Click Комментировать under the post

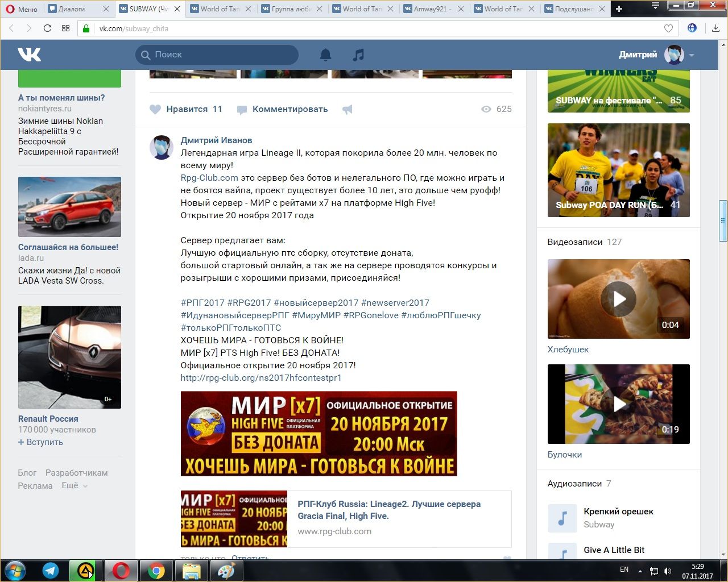(x=282, y=109)
